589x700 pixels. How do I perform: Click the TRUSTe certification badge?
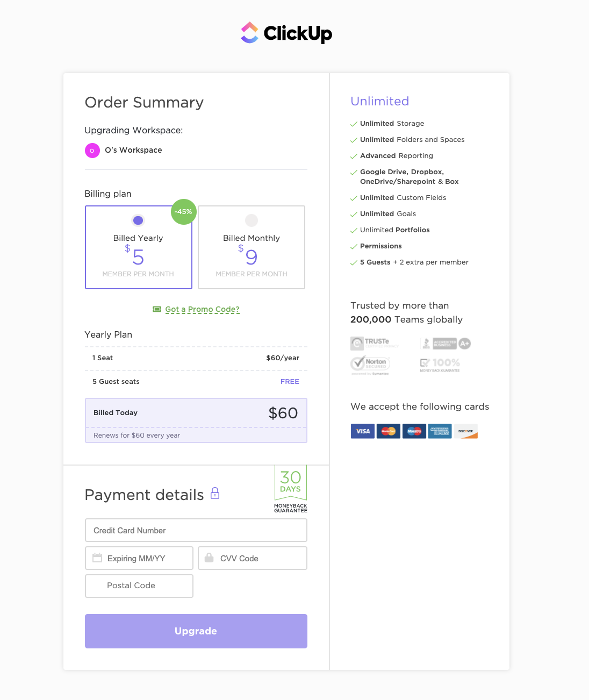tap(375, 343)
